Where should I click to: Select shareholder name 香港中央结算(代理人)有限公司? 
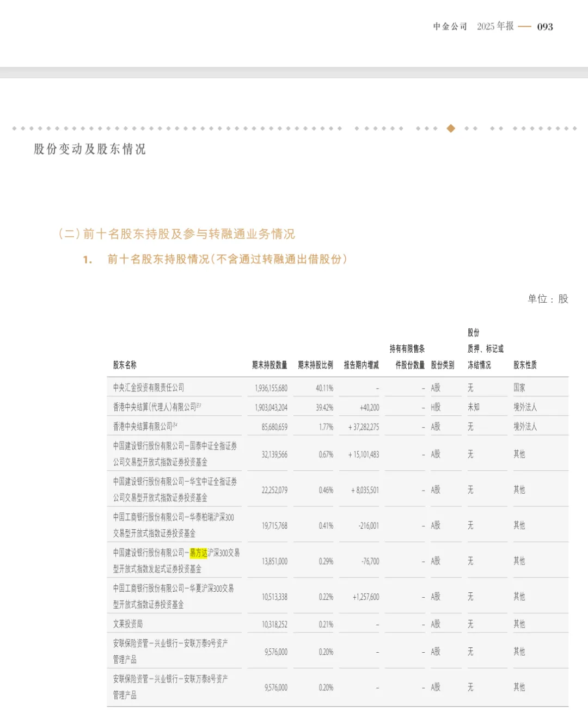[155, 407]
